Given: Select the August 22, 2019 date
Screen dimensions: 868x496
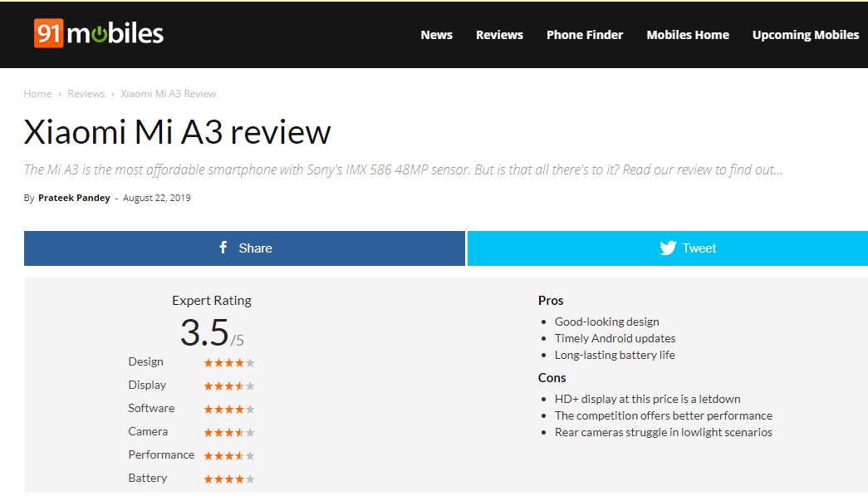Looking at the screenshot, I should pyautogui.click(x=157, y=198).
